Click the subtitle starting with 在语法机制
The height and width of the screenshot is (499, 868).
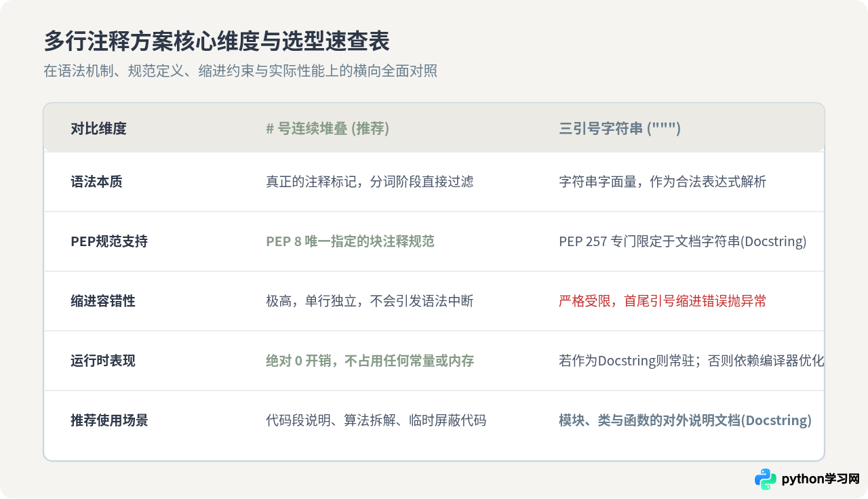coord(241,71)
